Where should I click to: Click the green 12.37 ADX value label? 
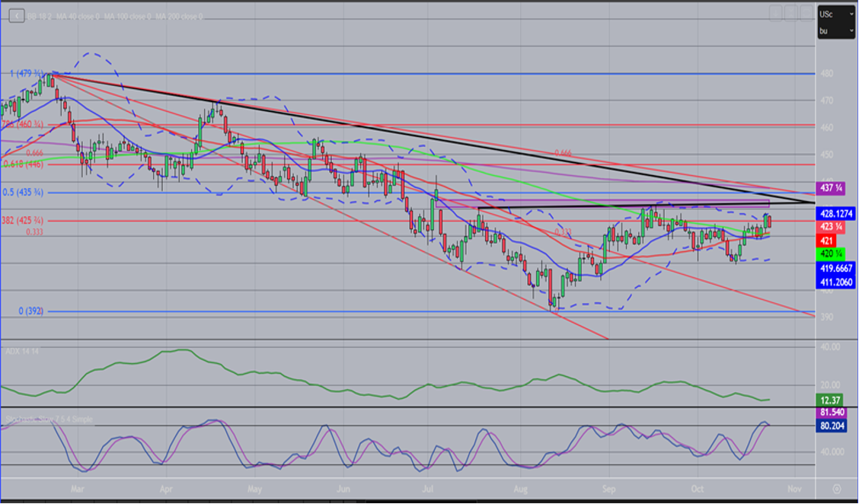pyautogui.click(x=829, y=400)
